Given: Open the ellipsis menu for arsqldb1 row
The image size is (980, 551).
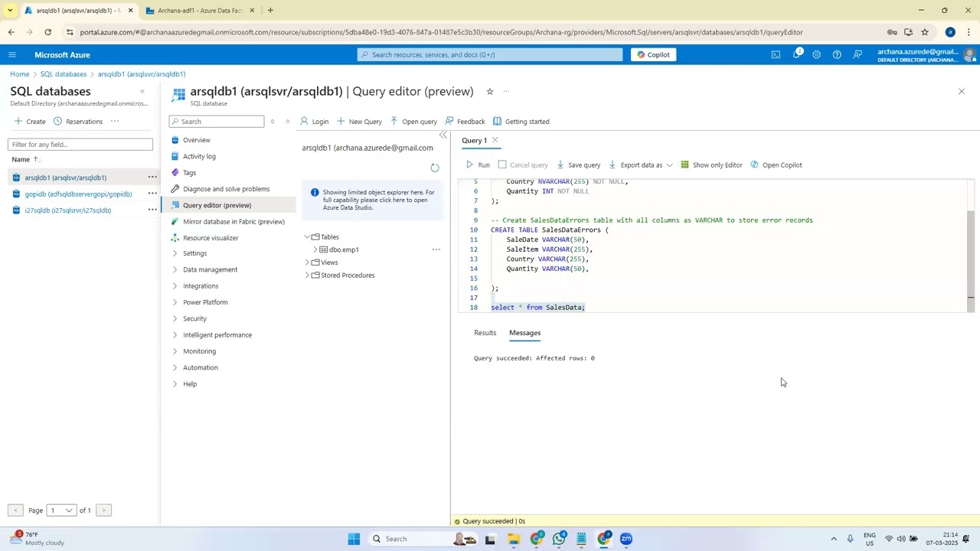Looking at the screenshot, I should (x=152, y=178).
